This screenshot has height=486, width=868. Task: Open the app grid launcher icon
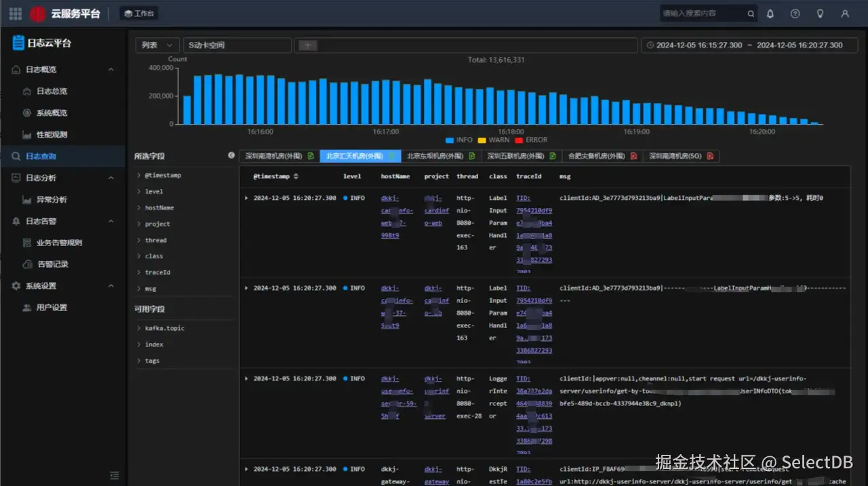(x=15, y=13)
